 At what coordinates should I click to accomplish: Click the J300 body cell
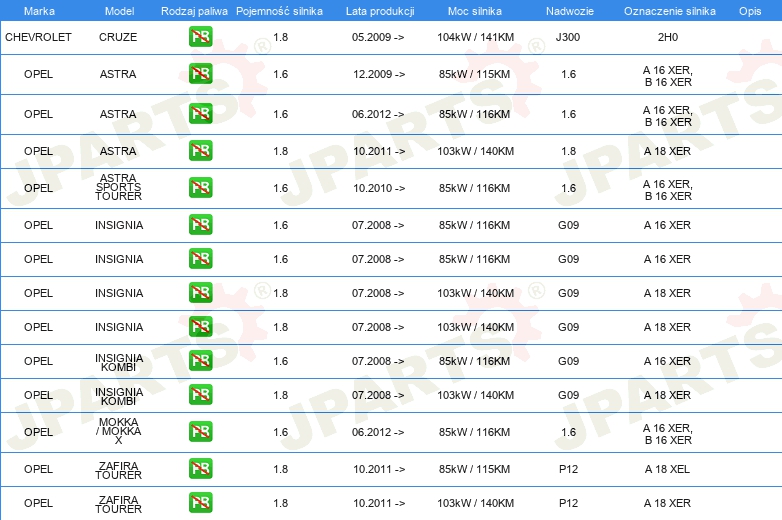pyautogui.click(x=568, y=37)
